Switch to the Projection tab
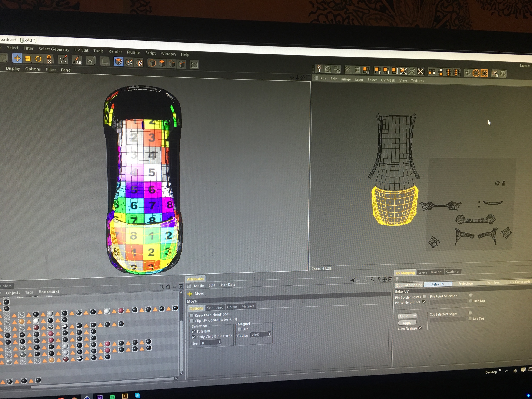 click(x=465, y=283)
